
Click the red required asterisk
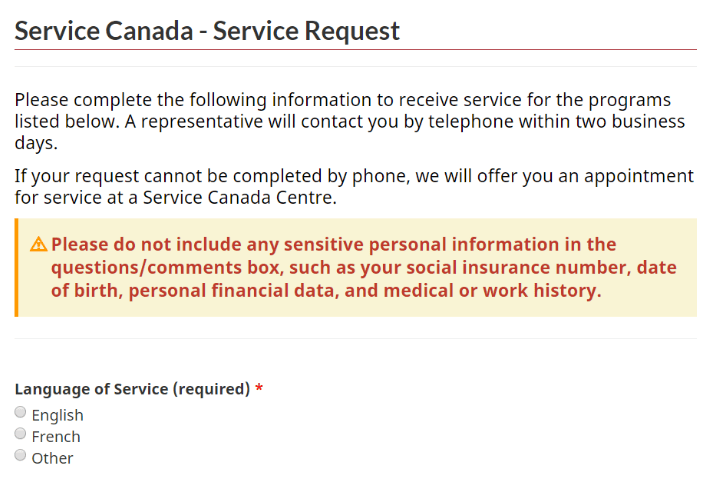tap(259, 389)
